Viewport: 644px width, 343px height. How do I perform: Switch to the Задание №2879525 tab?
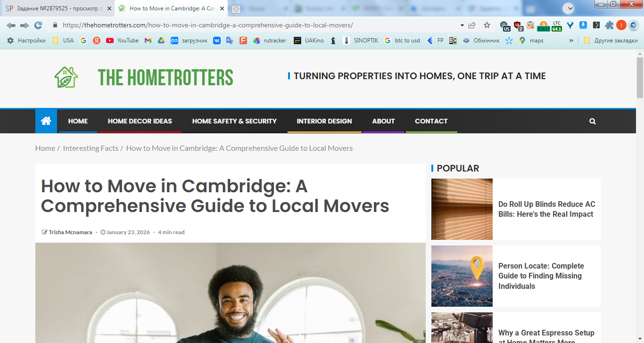[57, 8]
